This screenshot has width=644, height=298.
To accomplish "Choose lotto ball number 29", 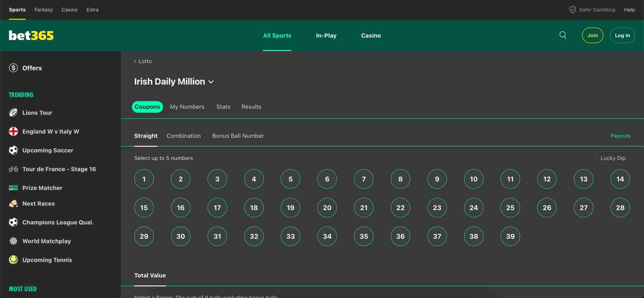I will (144, 236).
